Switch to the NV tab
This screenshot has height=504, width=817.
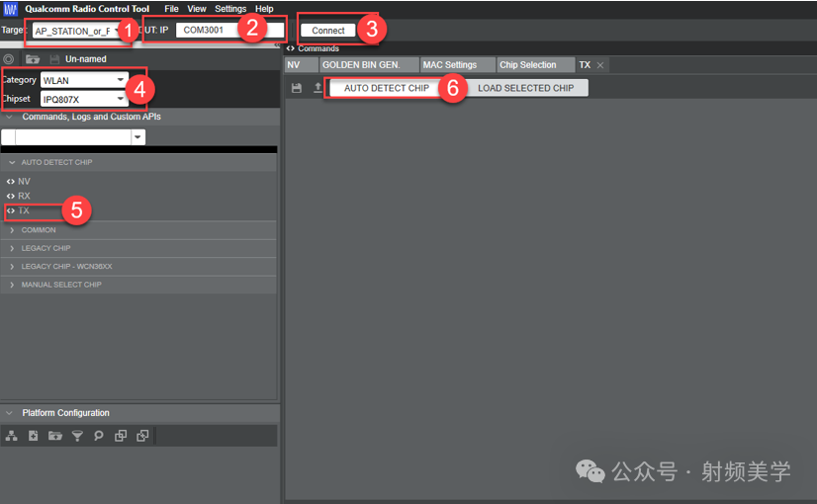point(301,65)
